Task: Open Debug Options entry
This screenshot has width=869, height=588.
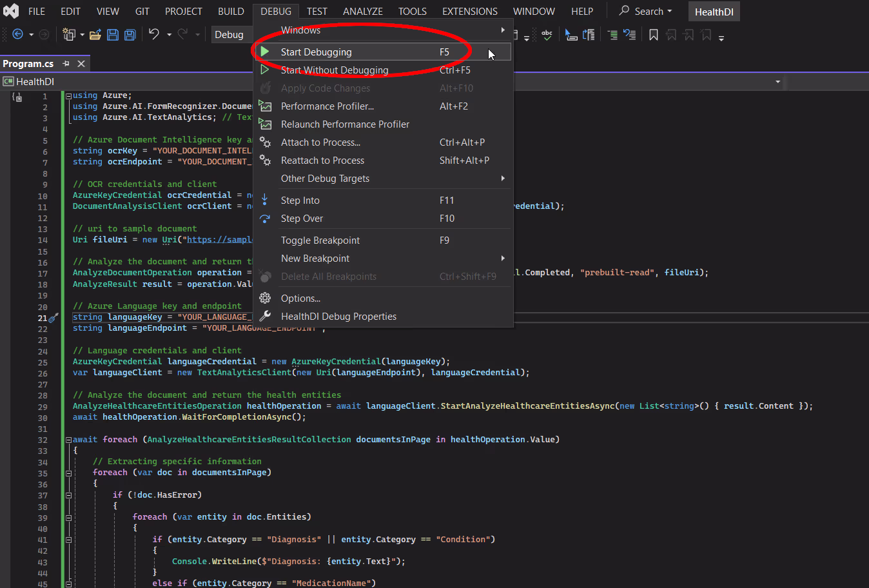Action: (x=383, y=299)
